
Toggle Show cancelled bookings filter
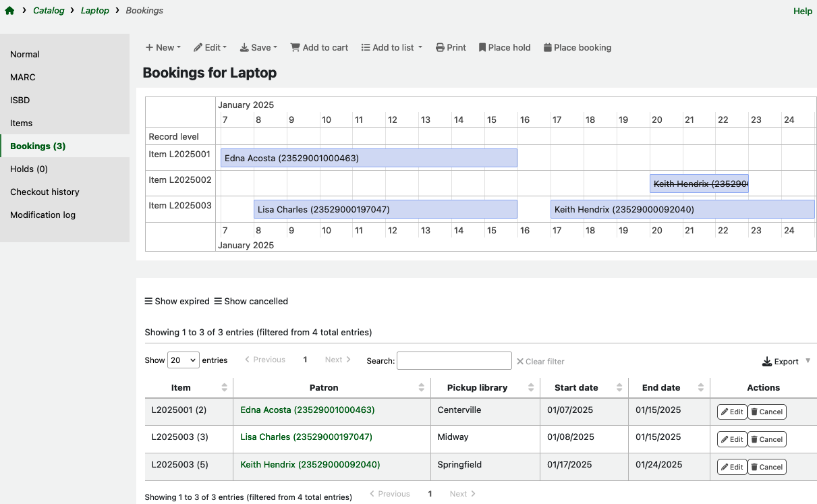[x=251, y=301]
